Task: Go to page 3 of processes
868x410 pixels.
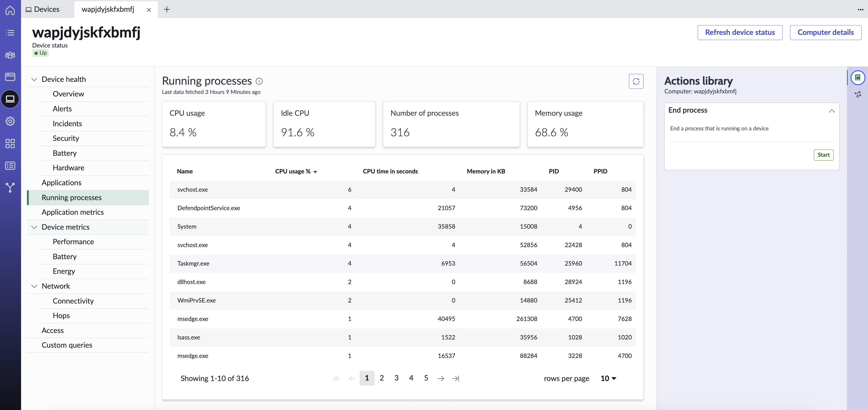Action: pos(396,378)
